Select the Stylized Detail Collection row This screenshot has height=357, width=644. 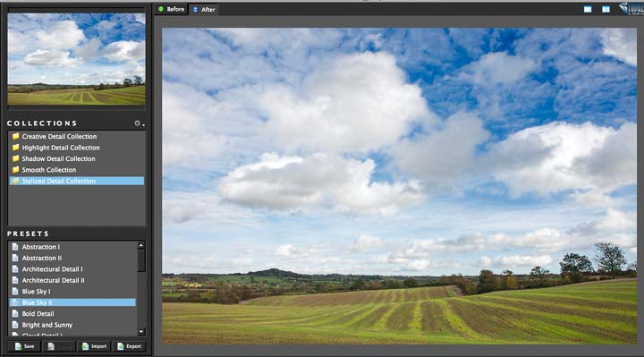[x=77, y=181]
